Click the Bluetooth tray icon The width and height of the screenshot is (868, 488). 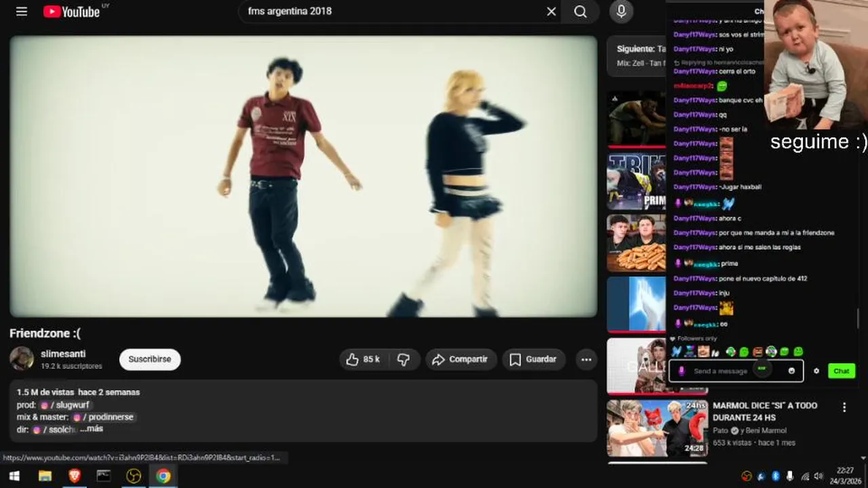point(776,476)
